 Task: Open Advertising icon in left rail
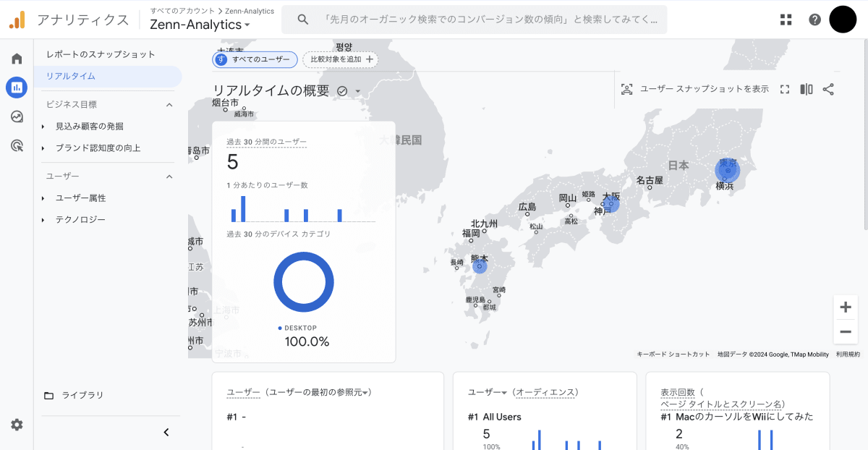click(17, 145)
